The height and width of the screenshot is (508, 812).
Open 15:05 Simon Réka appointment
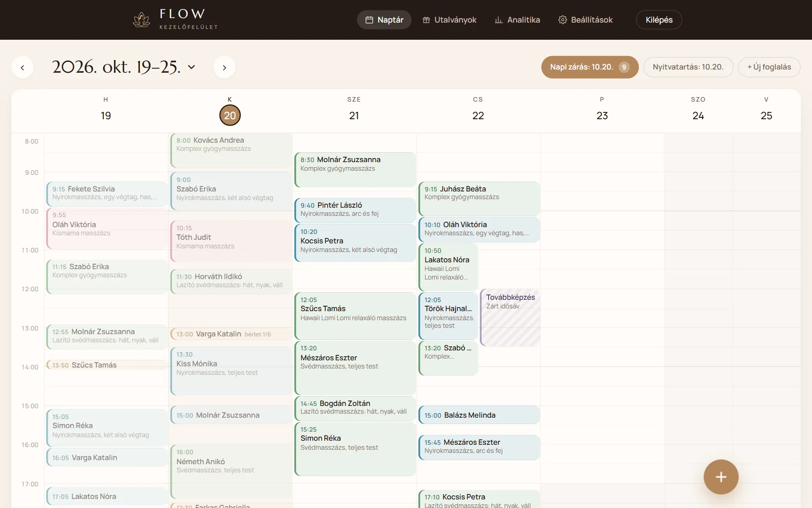107,428
